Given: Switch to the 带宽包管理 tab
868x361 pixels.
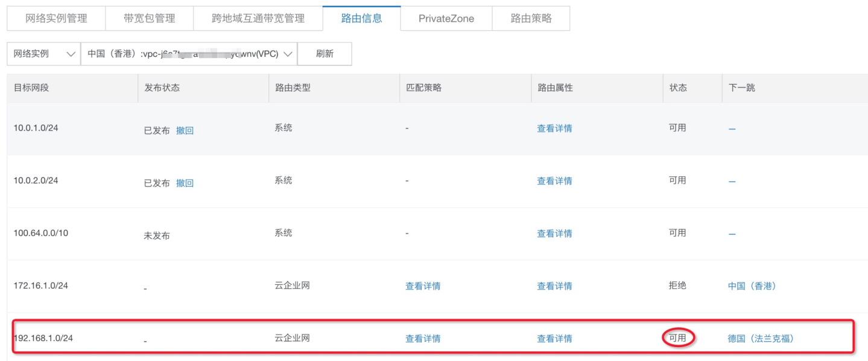Looking at the screenshot, I should [x=149, y=18].
